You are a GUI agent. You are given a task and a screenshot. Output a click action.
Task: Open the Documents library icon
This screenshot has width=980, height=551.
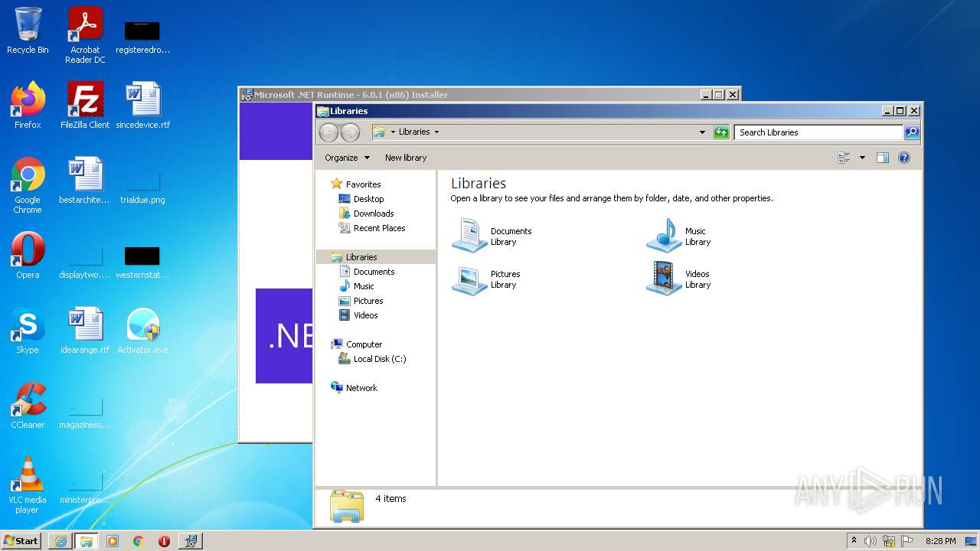point(469,235)
